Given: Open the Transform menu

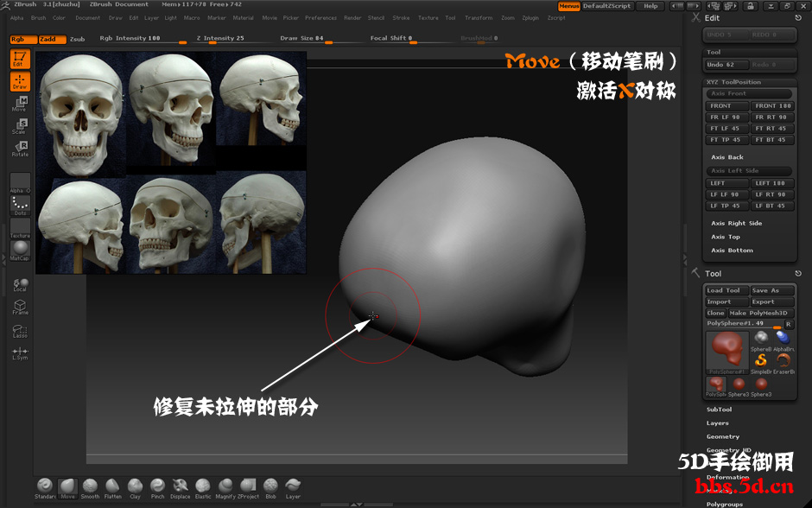Looking at the screenshot, I should coord(479,17).
